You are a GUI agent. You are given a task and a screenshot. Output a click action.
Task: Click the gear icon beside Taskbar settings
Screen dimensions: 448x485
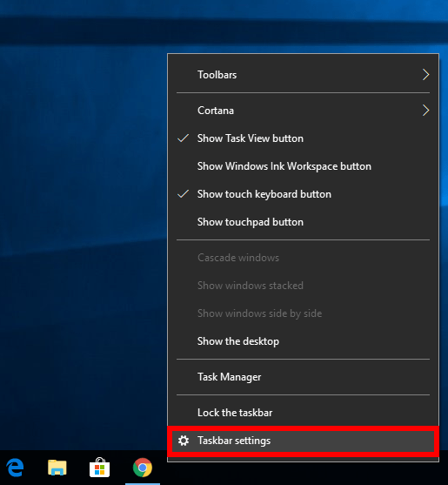pyautogui.click(x=184, y=441)
